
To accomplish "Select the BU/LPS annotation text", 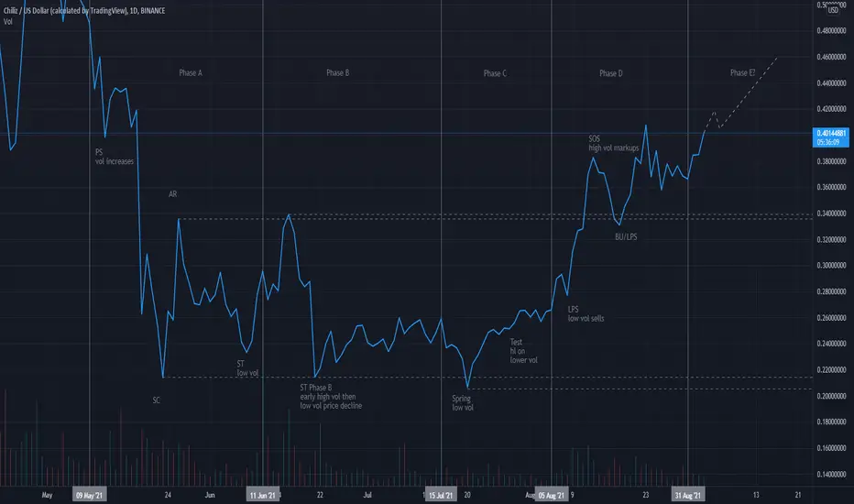I will tap(626, 236).
